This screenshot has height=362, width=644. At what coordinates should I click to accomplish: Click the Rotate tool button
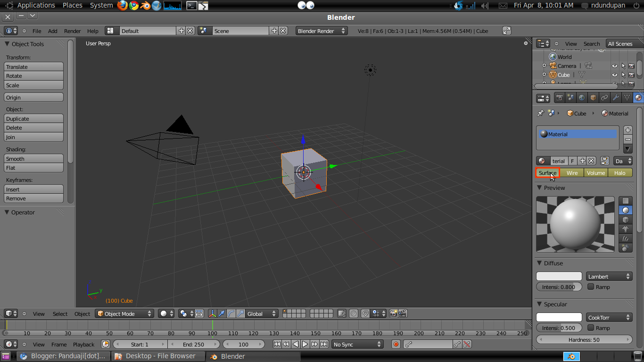click(x=33, y=75)
